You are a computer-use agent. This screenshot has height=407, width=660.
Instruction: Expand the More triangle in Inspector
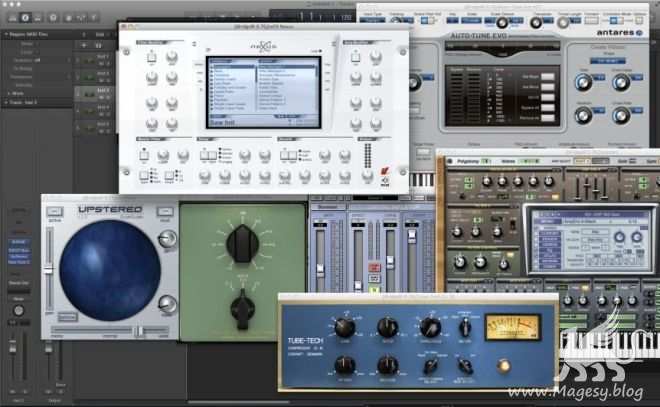tap(9, 93)
